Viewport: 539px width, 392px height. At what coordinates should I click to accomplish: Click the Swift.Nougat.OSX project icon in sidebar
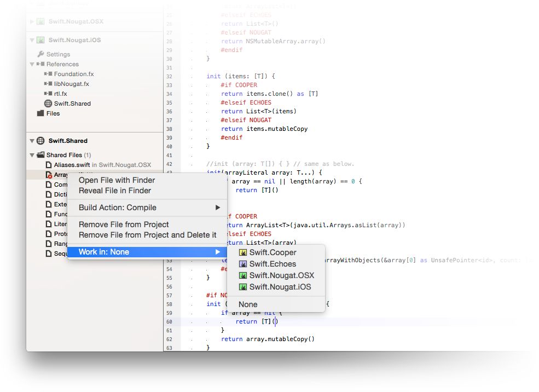[x=40, y=22]
